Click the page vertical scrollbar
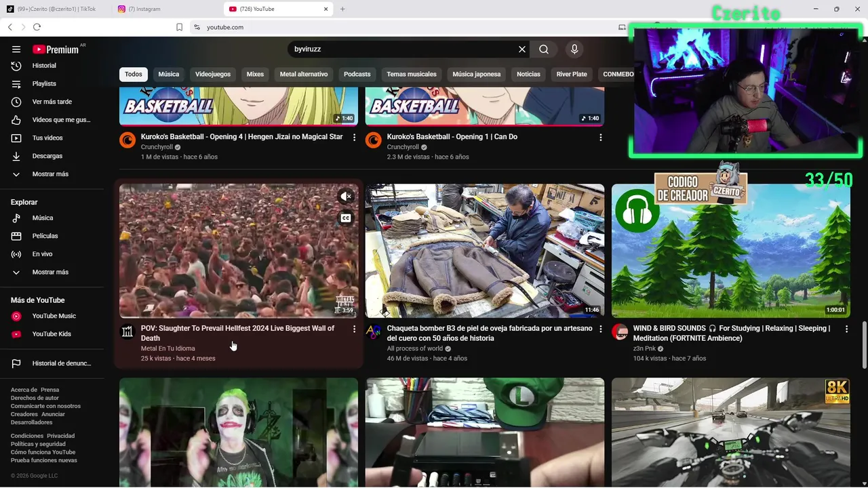 (864, 346)
